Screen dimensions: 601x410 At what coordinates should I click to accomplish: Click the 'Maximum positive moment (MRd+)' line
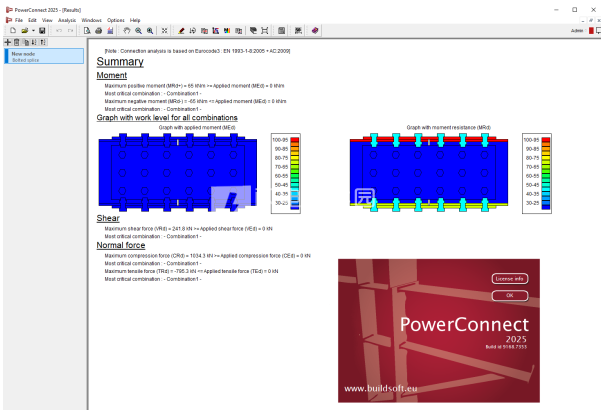tap(194, 86)
